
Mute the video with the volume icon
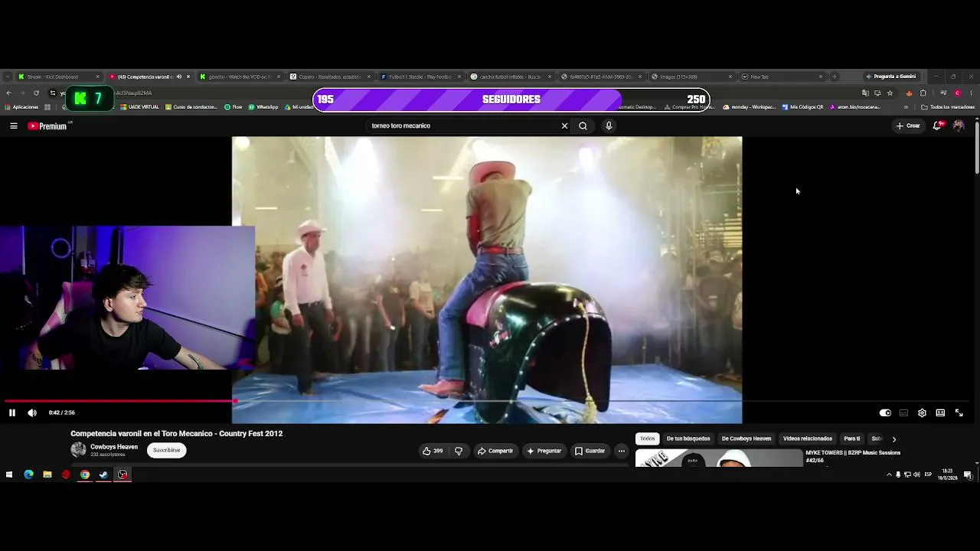(x=32, y=413)
